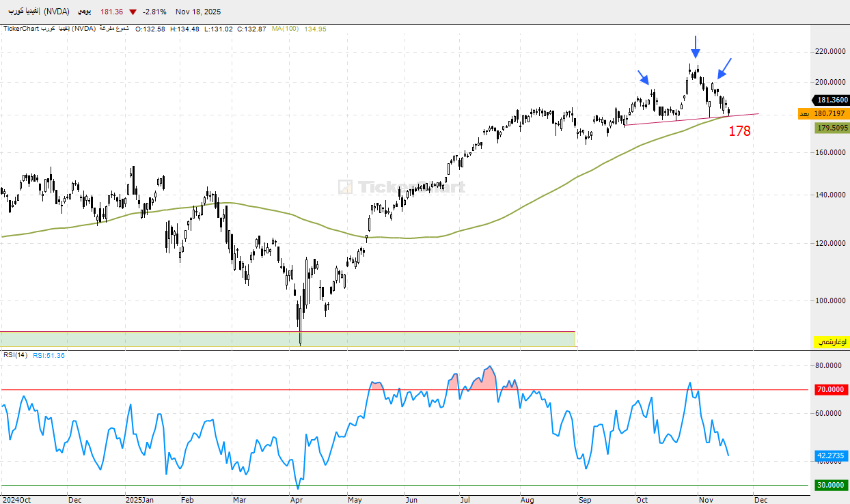The height and width of the screenshot is (504, 850).
Task: Click the L:131.02 low value
Action: (x=218, y=29)
